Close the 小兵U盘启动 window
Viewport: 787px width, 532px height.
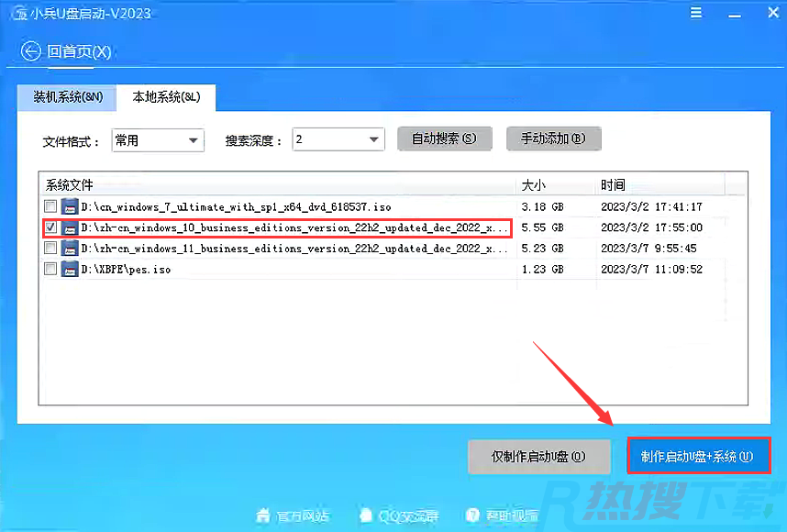pyautogui.click(x=773, y=13)
